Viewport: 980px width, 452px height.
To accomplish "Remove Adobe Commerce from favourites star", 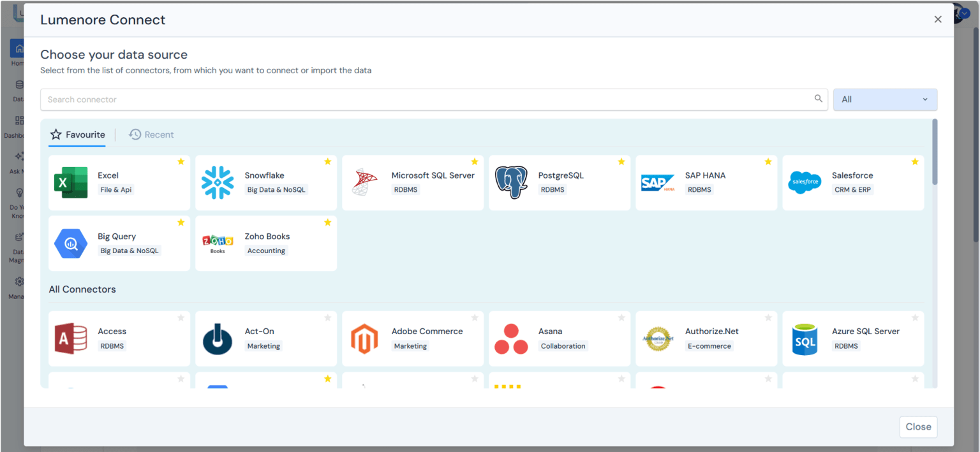I will (x=474, y=317).
